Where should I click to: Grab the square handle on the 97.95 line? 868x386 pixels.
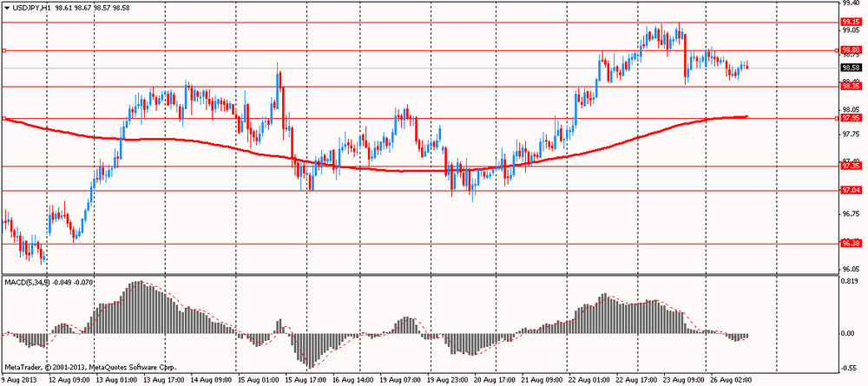4,118
